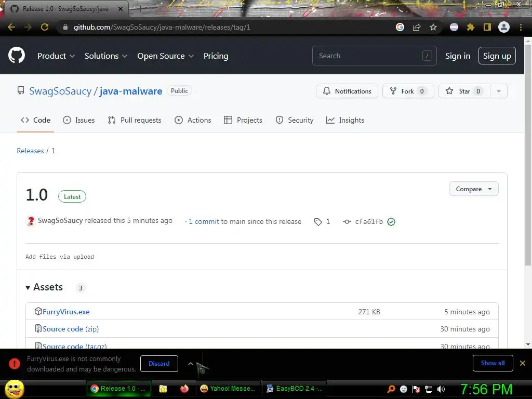Share this page via the share icon
532x399 pixels.
click(417, 27)
